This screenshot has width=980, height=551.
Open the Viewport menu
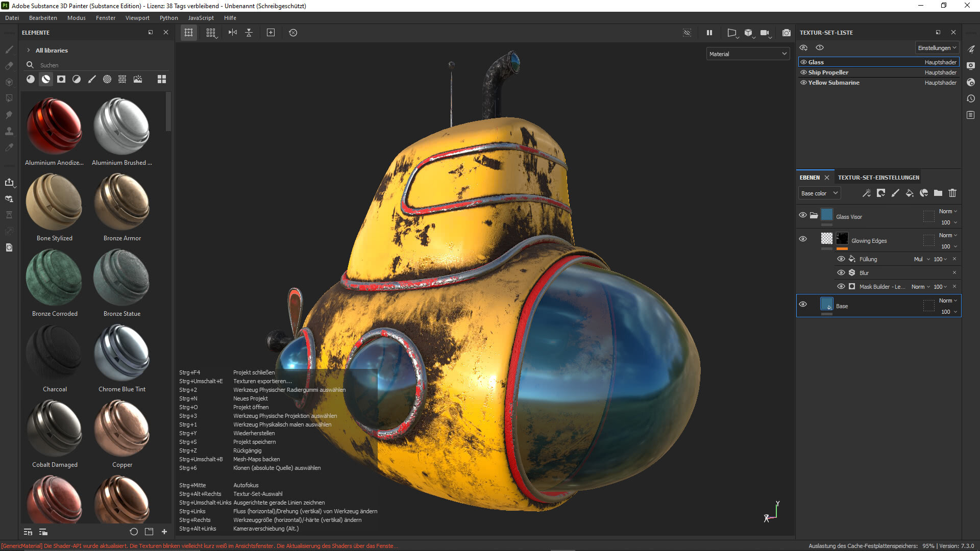(x=137, y=18)
